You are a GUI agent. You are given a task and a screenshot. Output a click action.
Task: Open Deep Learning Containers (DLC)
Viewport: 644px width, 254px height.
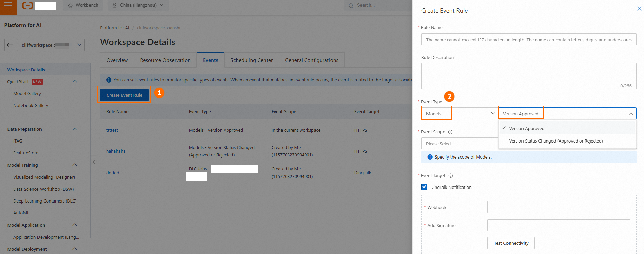coord(45,201)
